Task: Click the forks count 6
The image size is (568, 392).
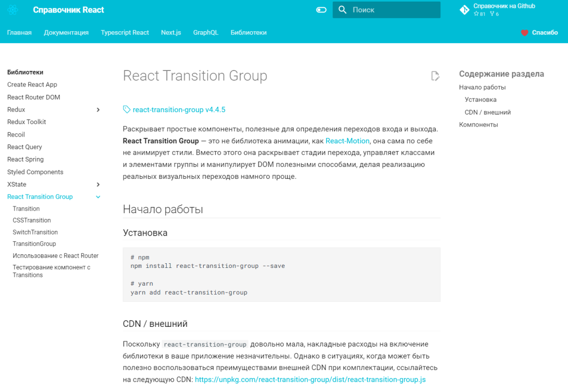Action: tap(495, 14)
